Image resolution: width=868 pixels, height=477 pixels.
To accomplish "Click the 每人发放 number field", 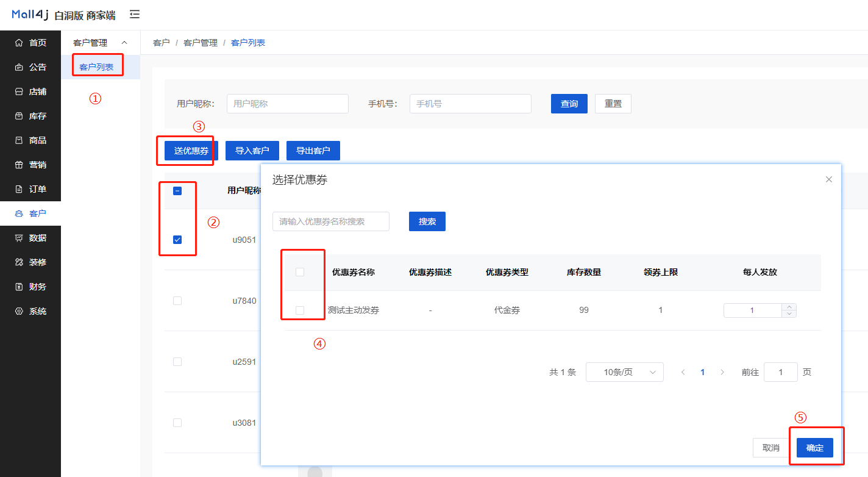I will point(752,310).
